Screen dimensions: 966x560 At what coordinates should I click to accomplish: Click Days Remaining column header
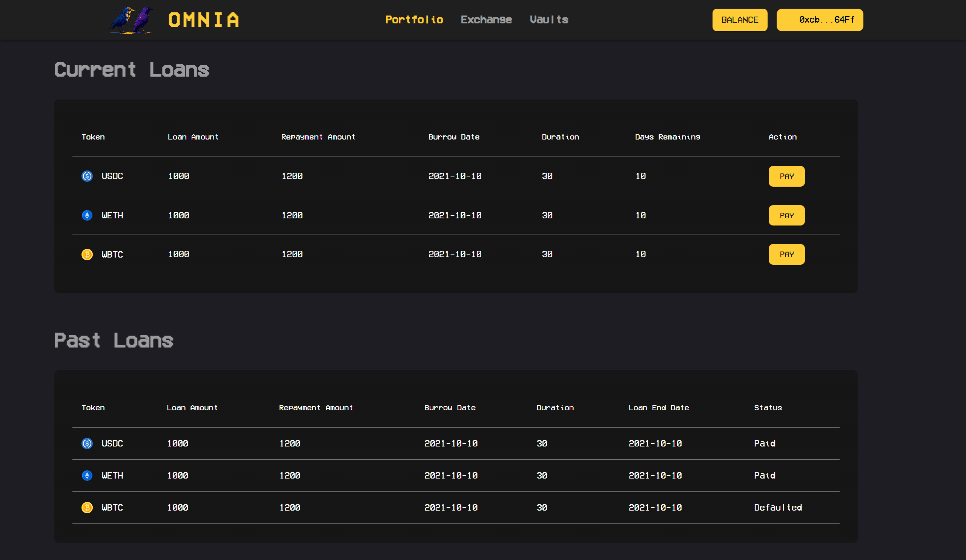667,137
